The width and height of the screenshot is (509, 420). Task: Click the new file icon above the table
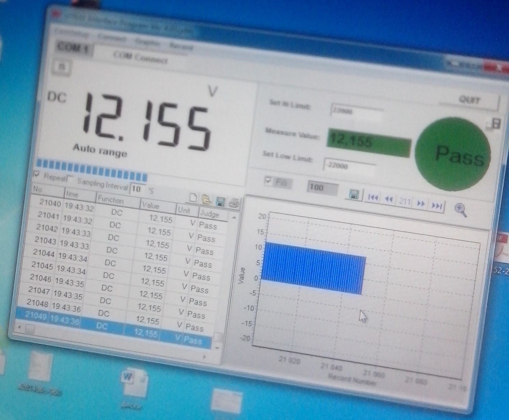pos(193,198)
